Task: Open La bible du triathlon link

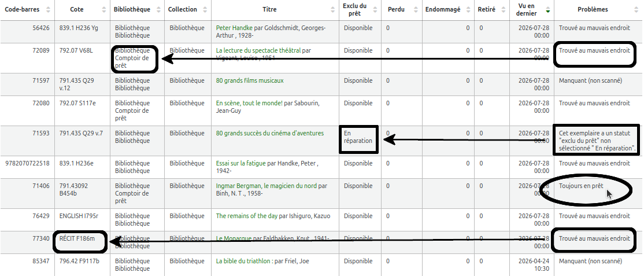Action: 245,261
